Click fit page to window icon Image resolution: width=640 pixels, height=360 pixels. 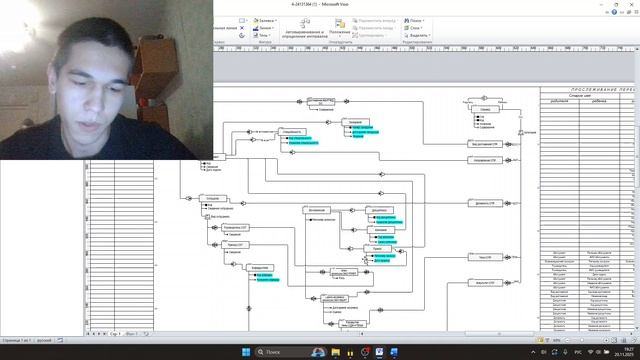coord(614,340)
